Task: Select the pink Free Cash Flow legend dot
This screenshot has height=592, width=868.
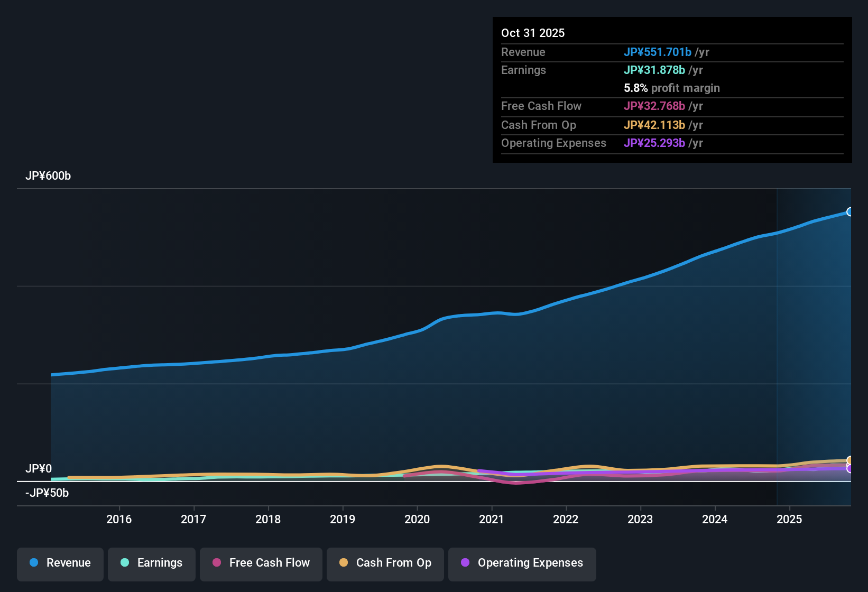Action: tap(216, 563)
